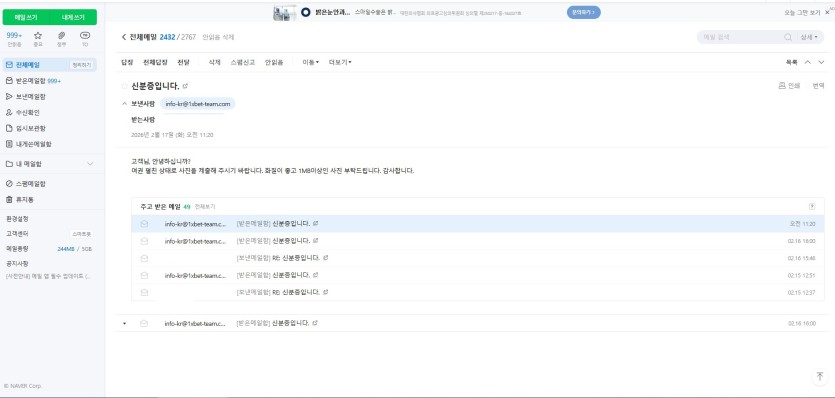Click 전체답장 to reply all
Image resolution: width=835 pixels, height=398 pixels.
point(155,62)
